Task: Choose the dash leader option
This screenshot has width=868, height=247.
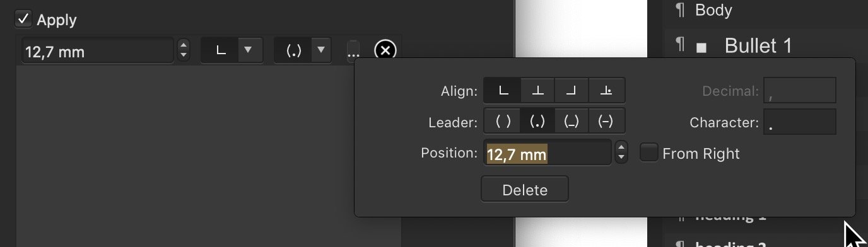Action: point(606,122)
